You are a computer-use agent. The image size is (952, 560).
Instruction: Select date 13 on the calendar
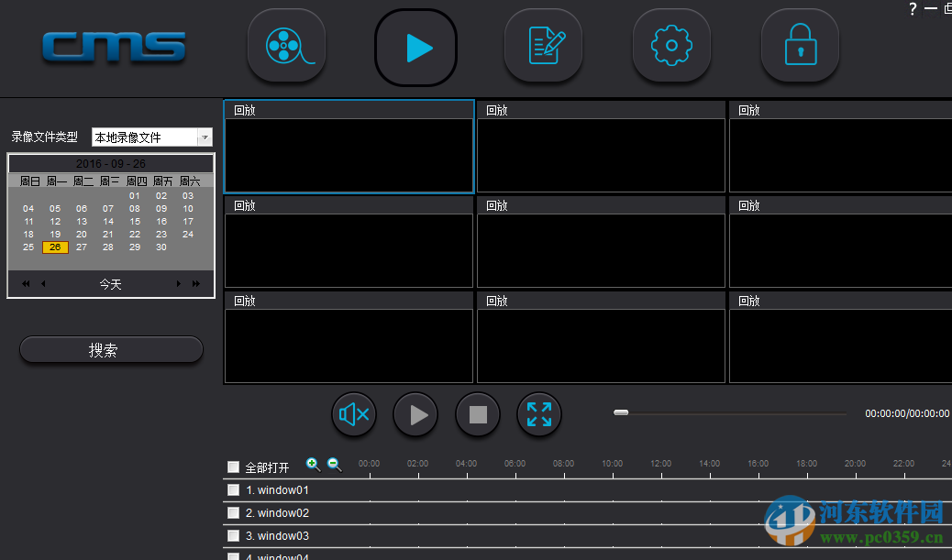click(81, 221)
